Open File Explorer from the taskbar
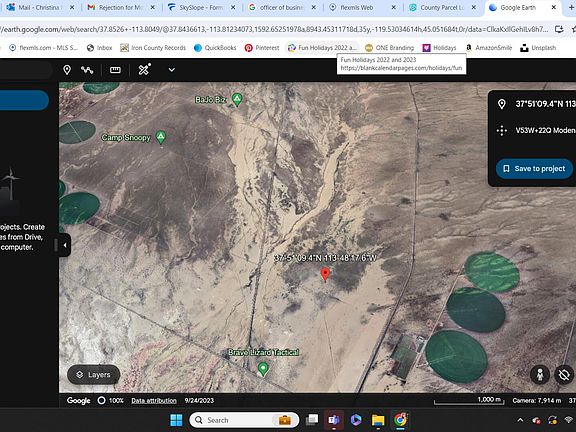Image resolution: width=576 pixels, height=432 pixels. click(x=378, y=420)
